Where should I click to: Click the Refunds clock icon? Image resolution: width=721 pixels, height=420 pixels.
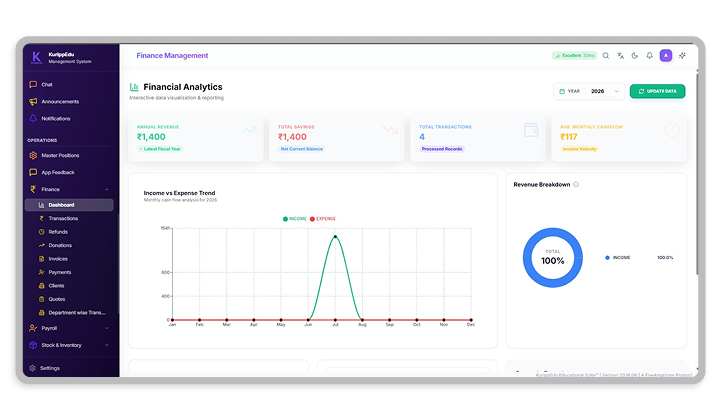click(41, 232)
